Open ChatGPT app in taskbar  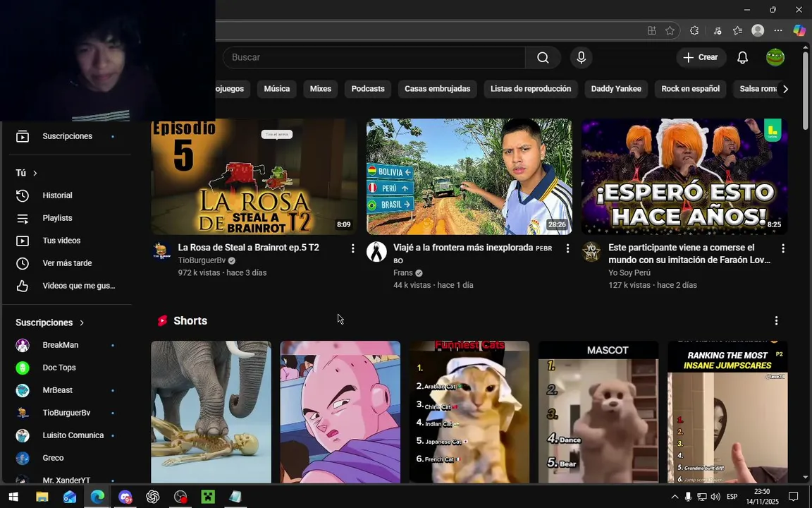(153, 497)
